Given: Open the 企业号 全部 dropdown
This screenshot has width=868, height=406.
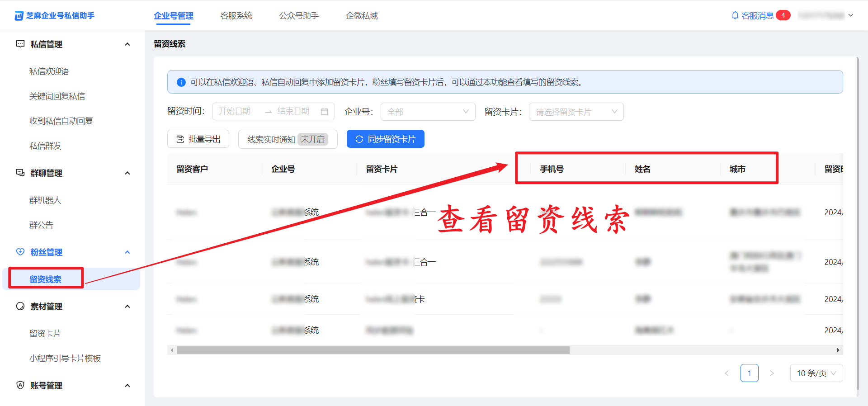Looking at the screenshot, I should coord(428,112).
